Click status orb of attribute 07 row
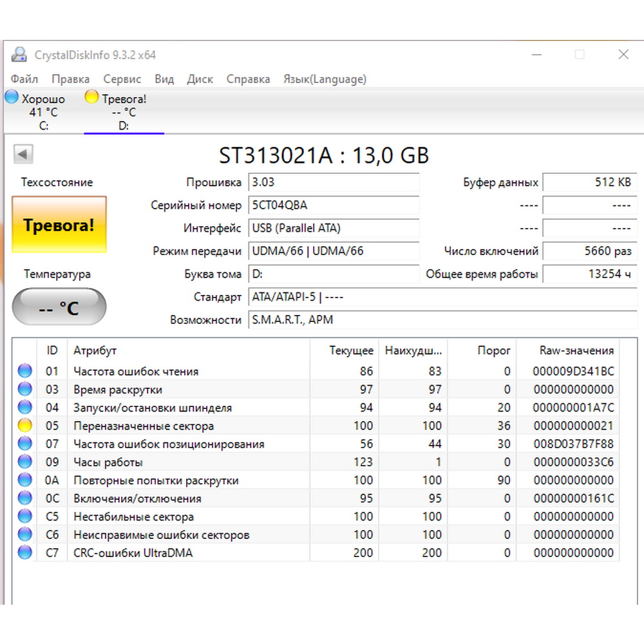This screenshot has height=644, width=644. pyautogui.click(x=24, y=443)
